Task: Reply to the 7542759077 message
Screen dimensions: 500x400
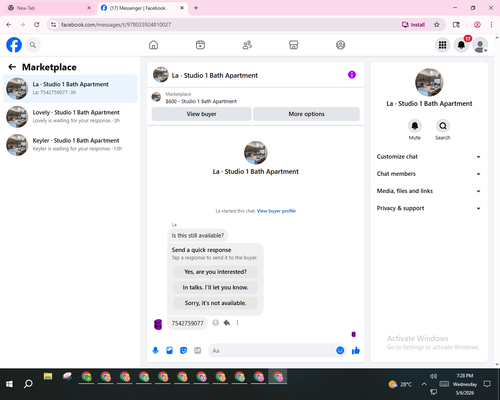Action: [x=227, y=323]
